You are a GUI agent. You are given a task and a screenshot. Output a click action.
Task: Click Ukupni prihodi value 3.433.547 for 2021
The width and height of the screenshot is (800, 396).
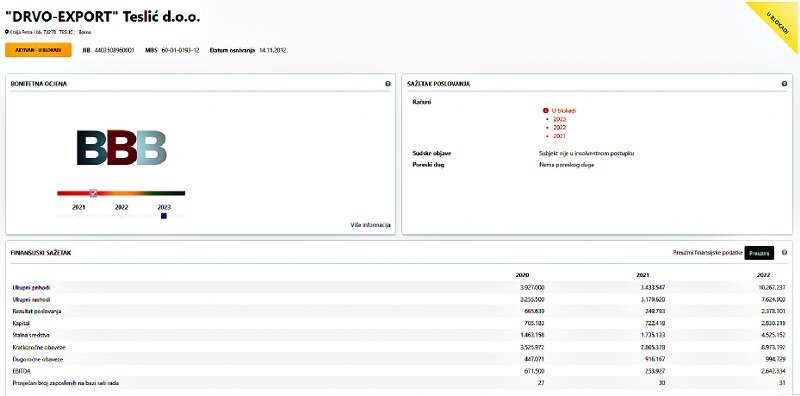(652, 287)
